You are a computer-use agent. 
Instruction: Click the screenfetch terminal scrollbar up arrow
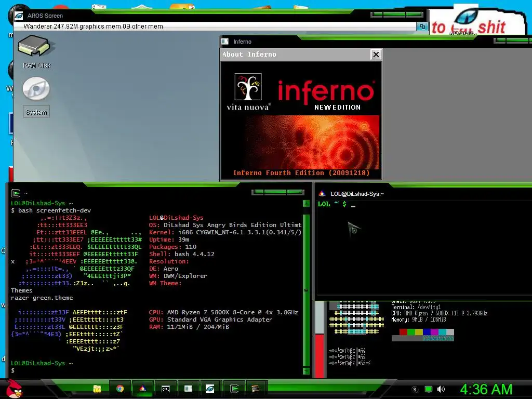tap(306, 203)
